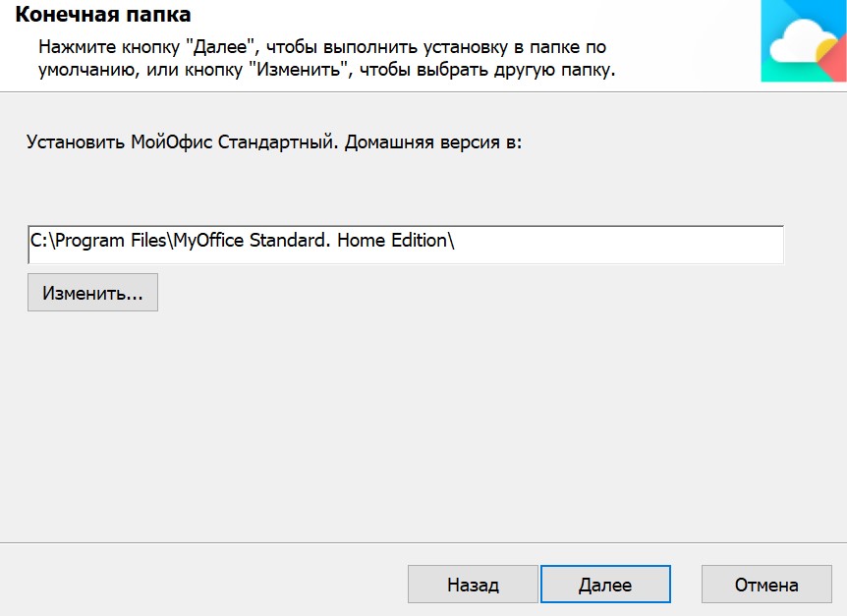Screen dimensions: 847x616
Task: Click the Конечная папка heading
Action: tap(103, 15)
